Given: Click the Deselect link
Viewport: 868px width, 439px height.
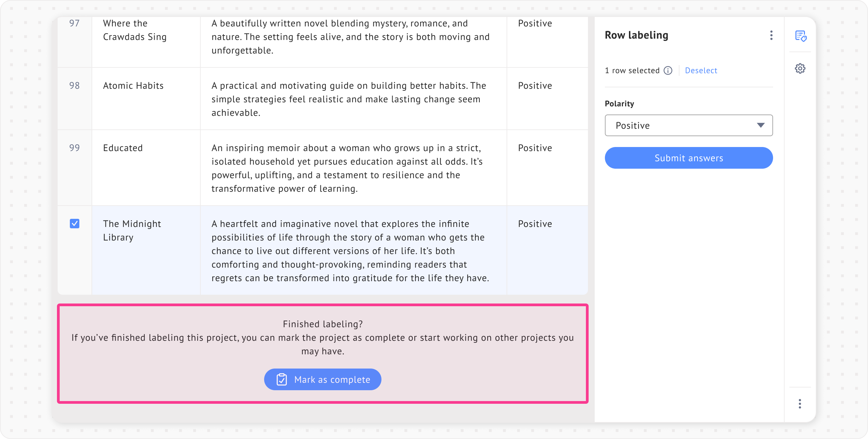Looking at the screenshot, I should click(x=701, y=70).
